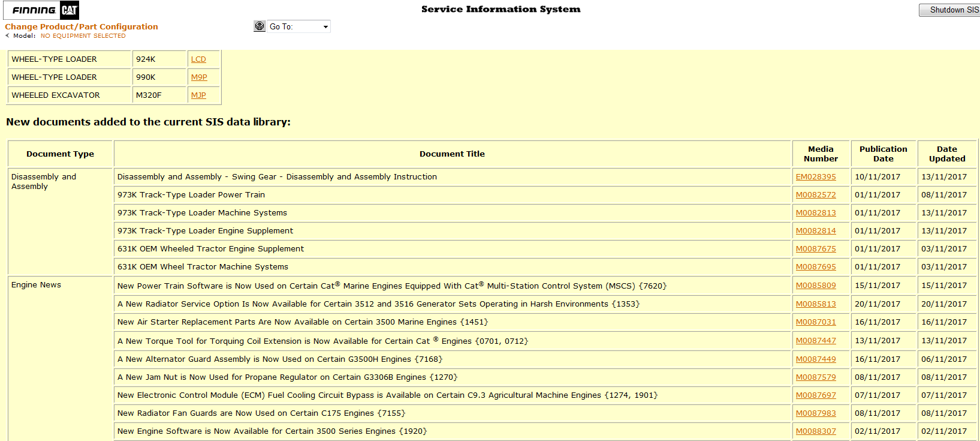This screenshot has width=980, height=441.
Task: Click the New Torque Tool title
Action: (322, 341)
